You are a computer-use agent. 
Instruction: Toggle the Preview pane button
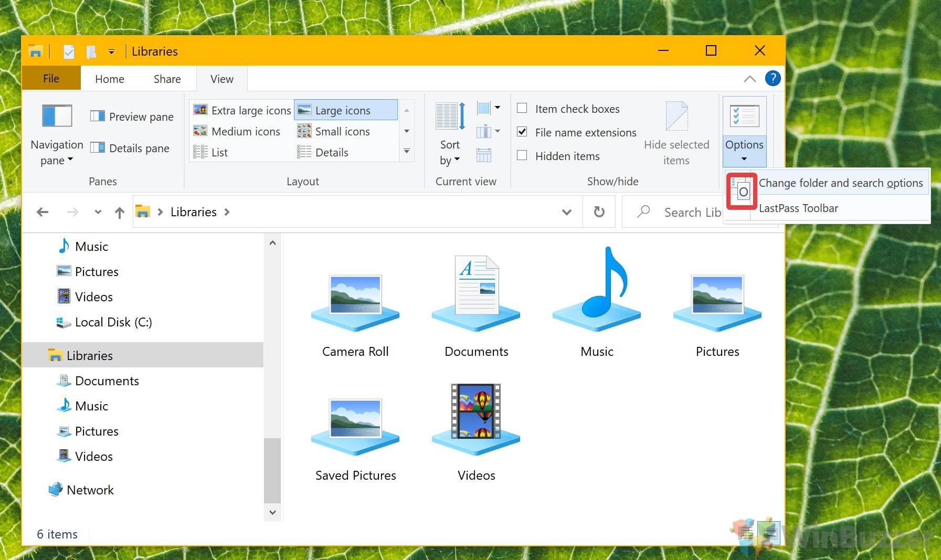coord(132,117)
